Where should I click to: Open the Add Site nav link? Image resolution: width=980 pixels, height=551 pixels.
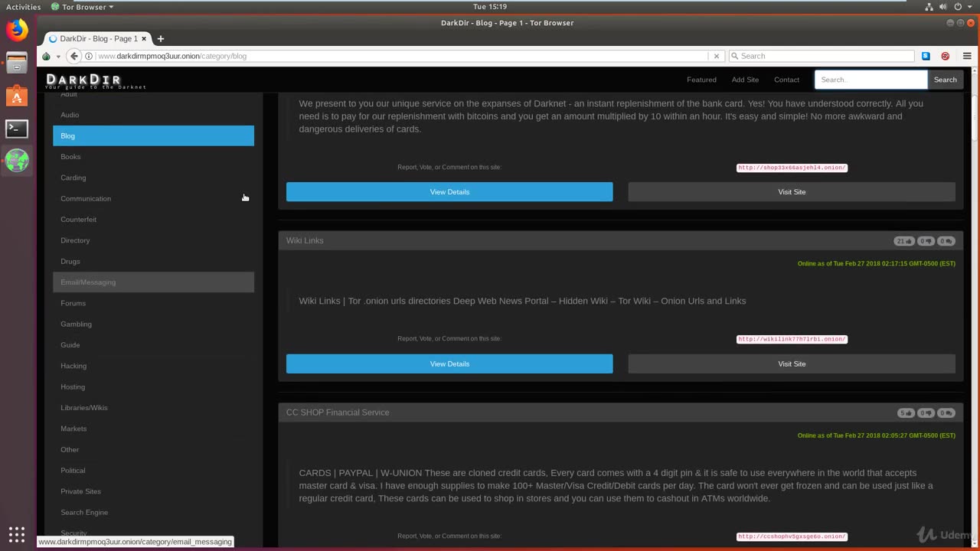pos(745,80)
